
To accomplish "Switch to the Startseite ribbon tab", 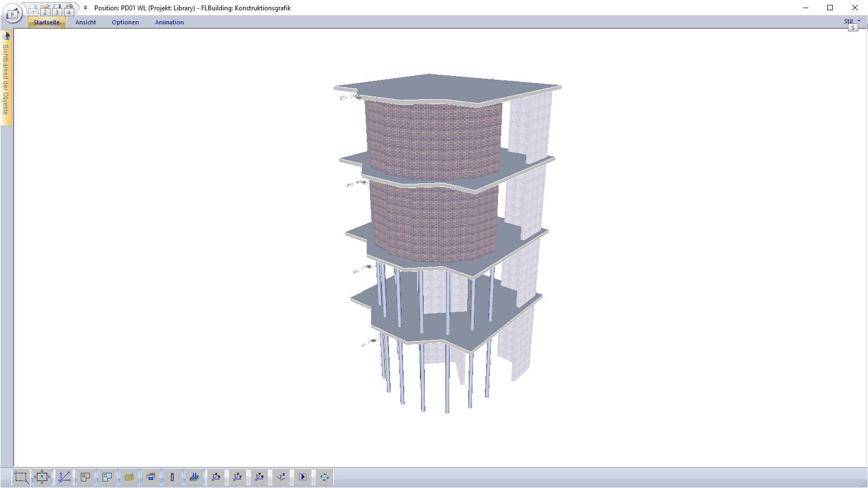I will point(47,22).
